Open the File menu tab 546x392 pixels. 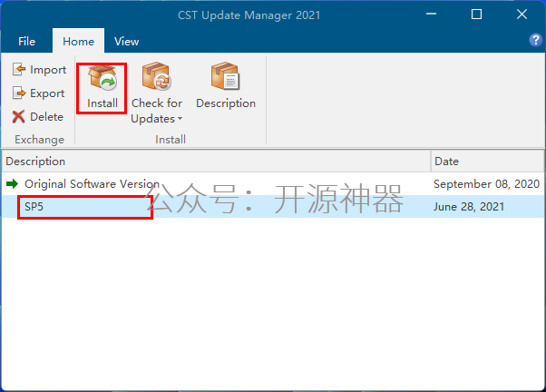[27, 42]
